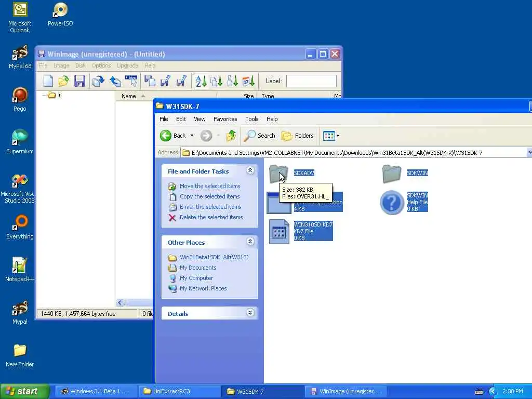Click Open image icon in WinImage toolbar
Viewport: 532px width, 399px height.
(x=63, y=81)
